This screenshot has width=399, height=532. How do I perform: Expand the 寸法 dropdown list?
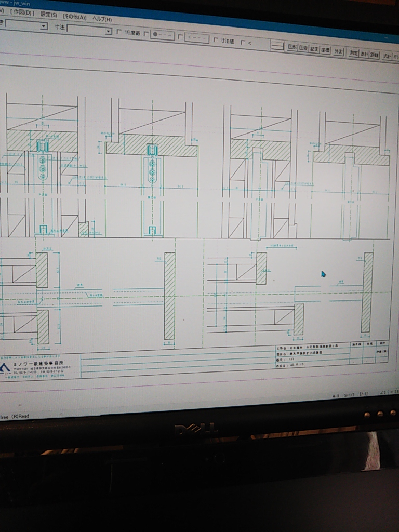click(108, 31)
